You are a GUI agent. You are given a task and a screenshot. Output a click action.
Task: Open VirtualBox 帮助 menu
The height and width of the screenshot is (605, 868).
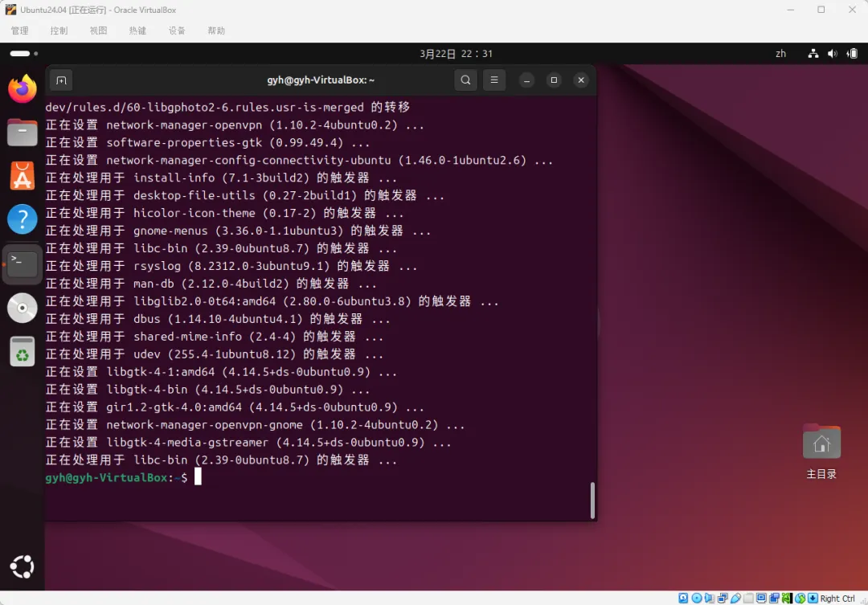click(216, 31)
